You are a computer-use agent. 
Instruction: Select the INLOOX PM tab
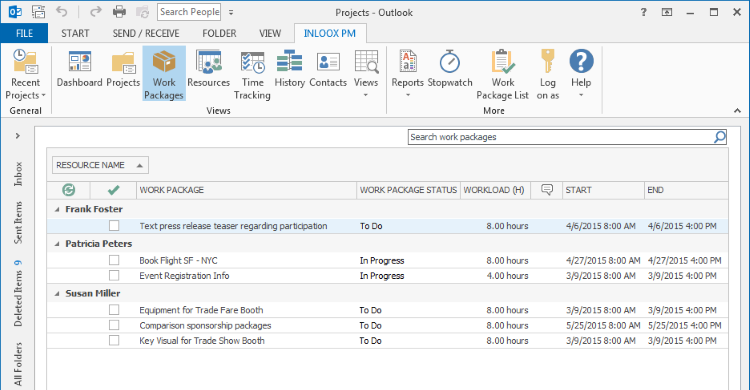coord(330,33)
